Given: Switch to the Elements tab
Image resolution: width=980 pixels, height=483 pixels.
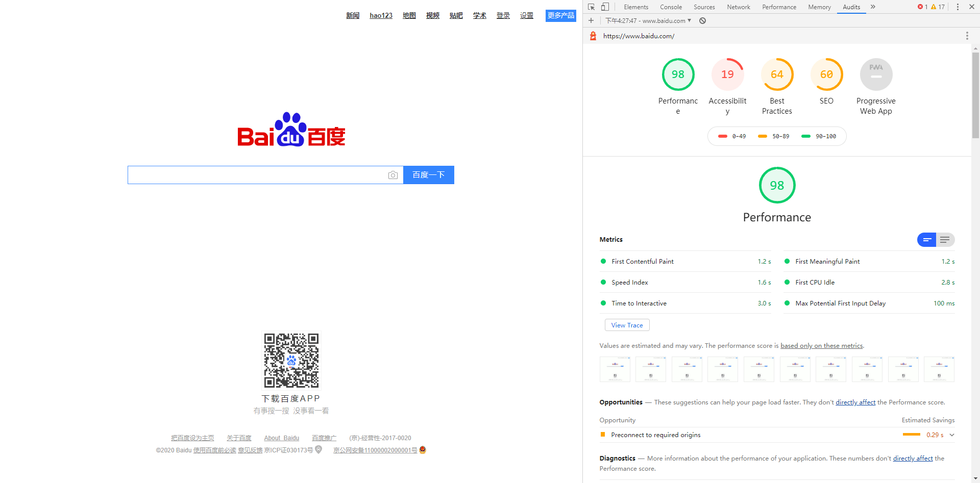Looking at the screenshot, I should coord(636,7).
